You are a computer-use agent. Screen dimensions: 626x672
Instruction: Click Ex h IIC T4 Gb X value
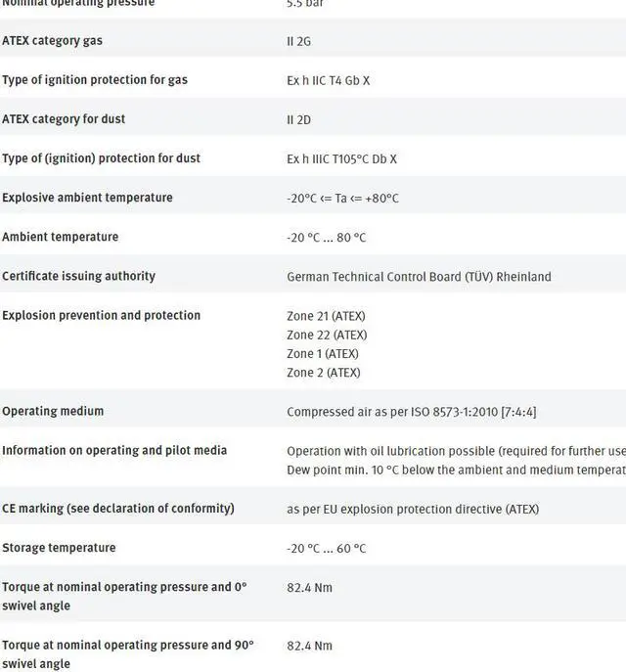tap(329, 80)
